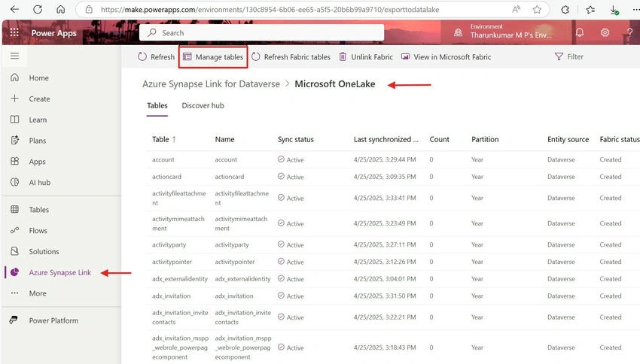
Task: Click Manage tables in toolbar
Action: tap(213, 57)
